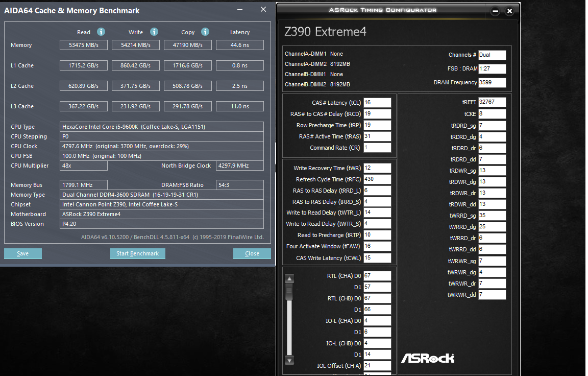Click the CAS# Latency (tCL) field

click(377, 103)
